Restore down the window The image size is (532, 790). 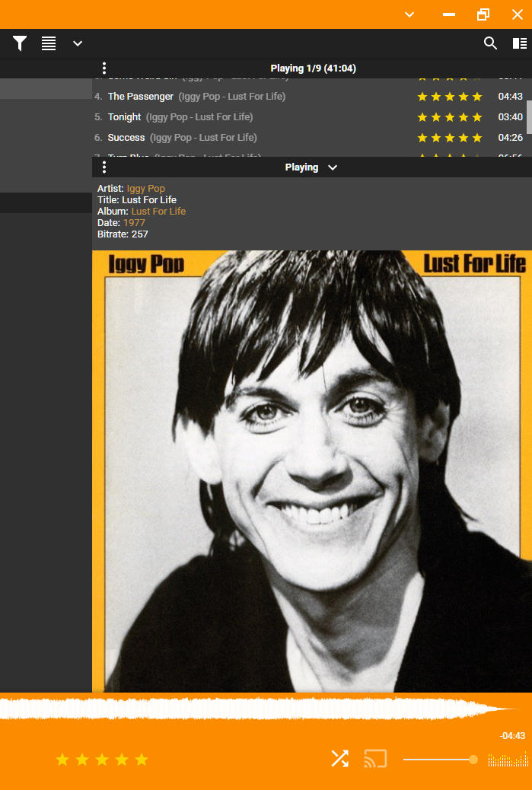pos(483,14)
